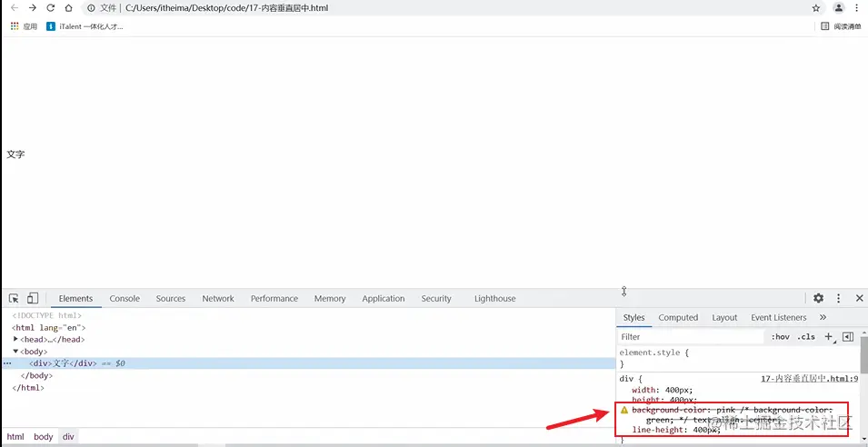868x447 pixels.
Task: Add new style rule plus icon
Action: tap(829, 336)
